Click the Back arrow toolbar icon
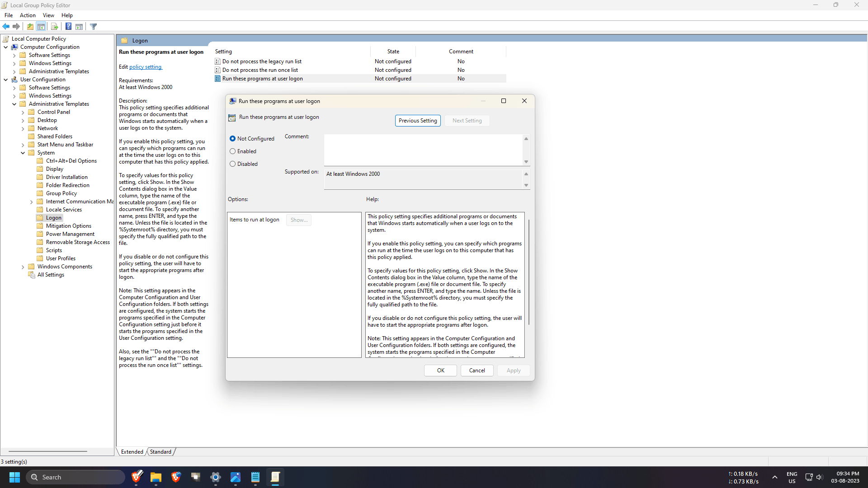 tap(6, 27)
